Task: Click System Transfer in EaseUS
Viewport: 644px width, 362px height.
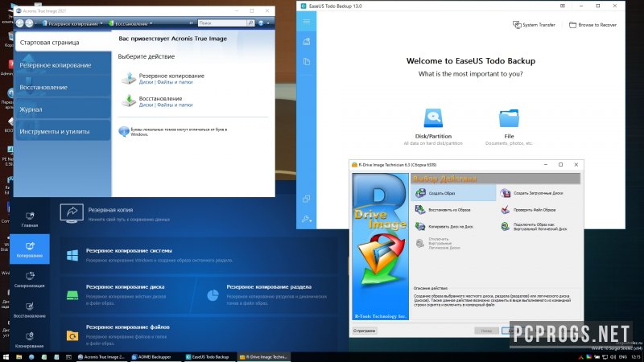Action: [534, 25]
